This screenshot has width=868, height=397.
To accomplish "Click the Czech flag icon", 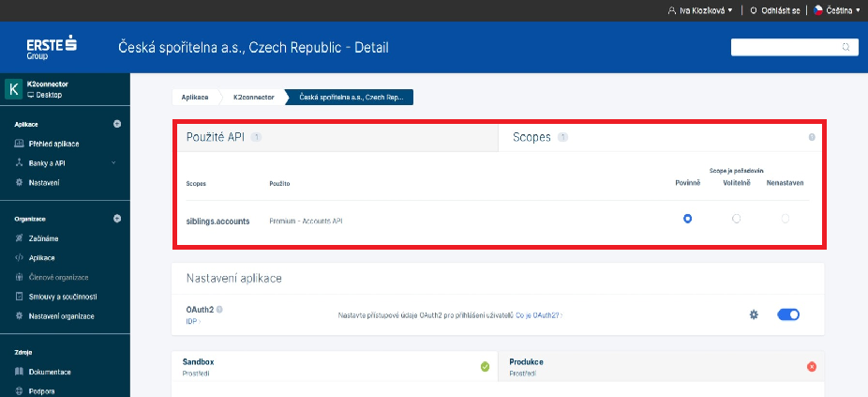I will [818, 10].
